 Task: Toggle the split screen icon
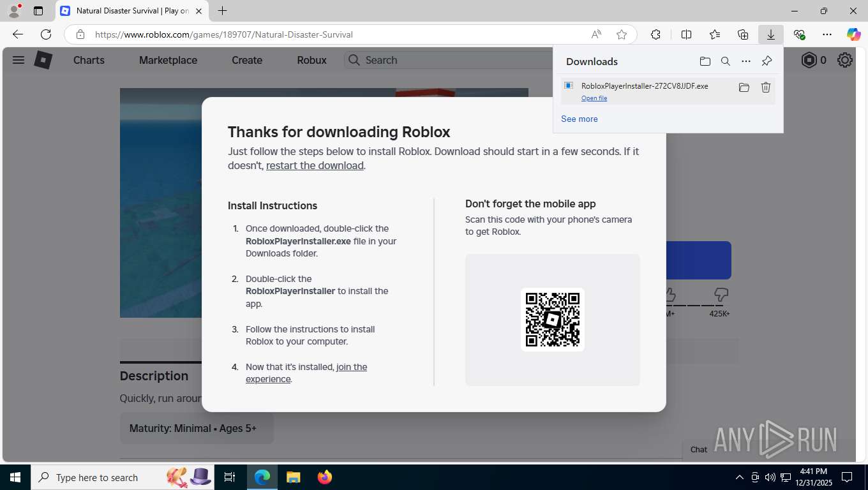point(686,34)
